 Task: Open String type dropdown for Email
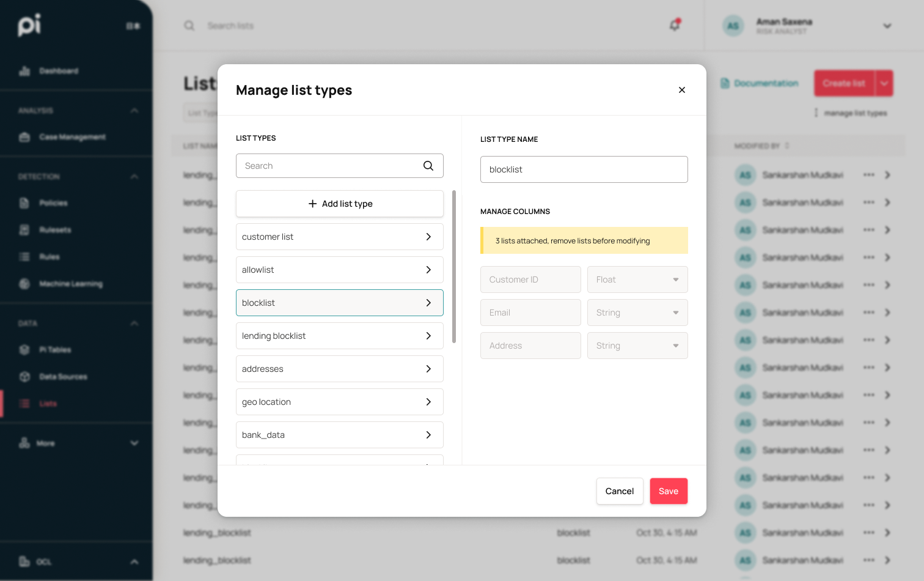[x=637, y=313]
